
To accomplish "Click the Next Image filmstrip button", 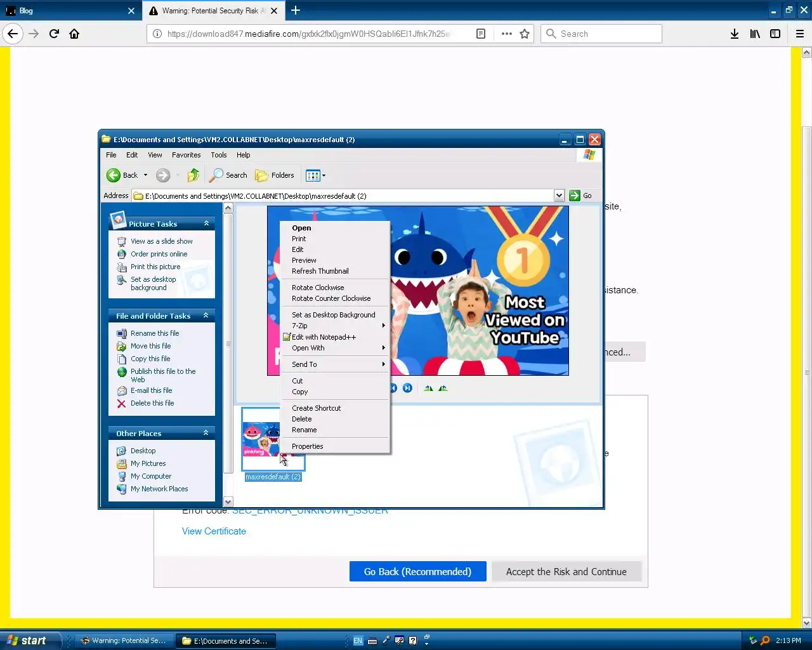I will click(x=407, y=388).
